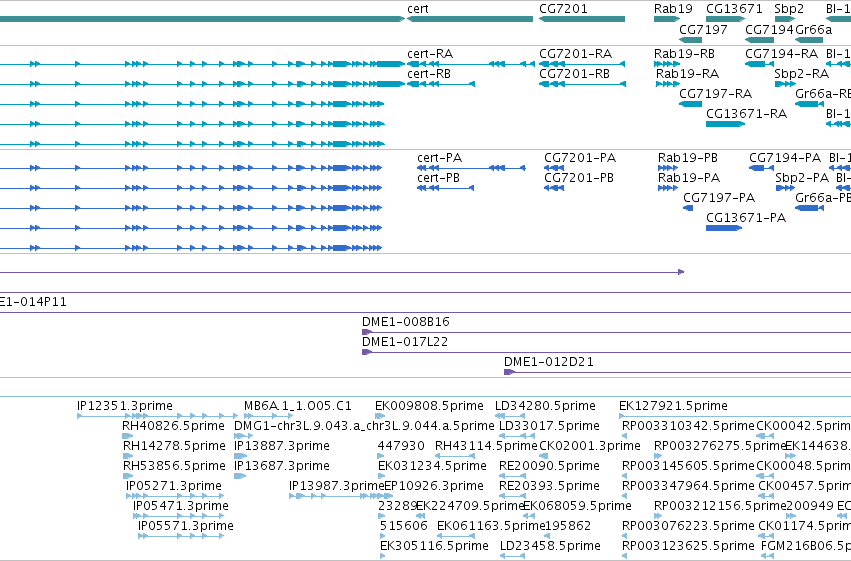The width and height of the screenshot is (851, 561).
Task: Select the CG7194-PA protein label
Action: pos(785,158)
